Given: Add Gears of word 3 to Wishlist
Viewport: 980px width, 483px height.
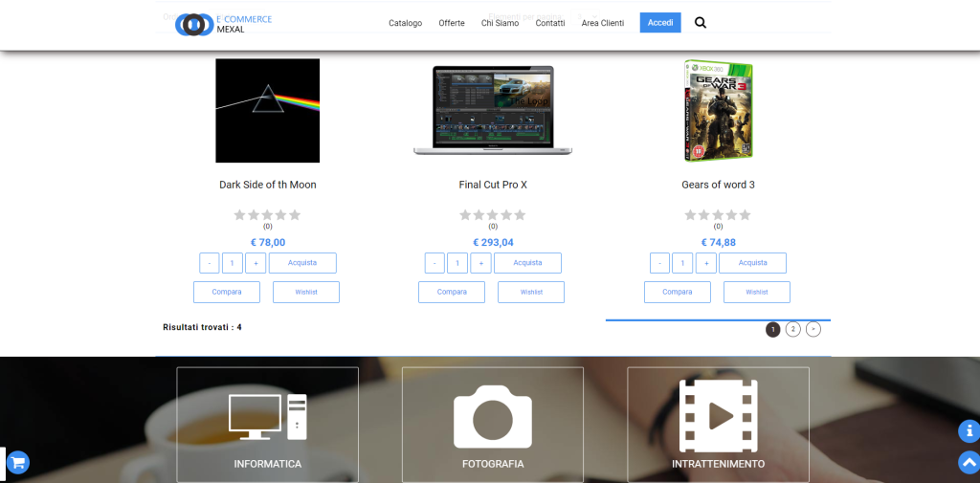Looking at the screenshot, I should tap(757, 293).
